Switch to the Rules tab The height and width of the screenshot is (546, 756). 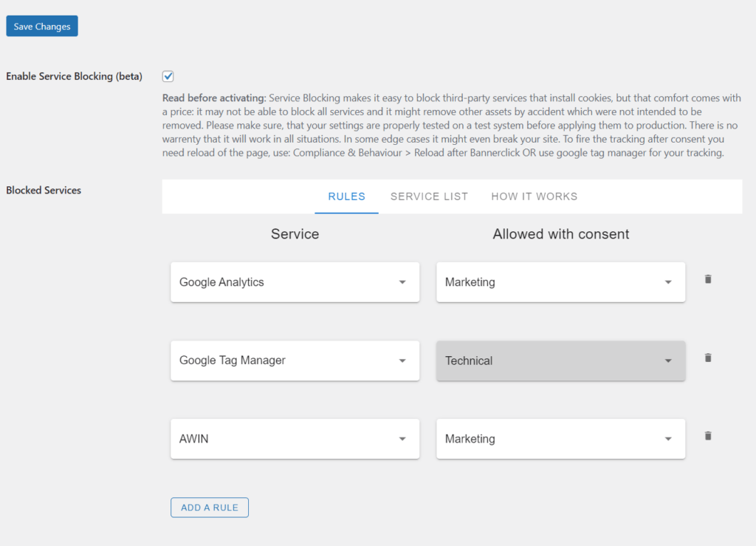click(x=347, y=197)
